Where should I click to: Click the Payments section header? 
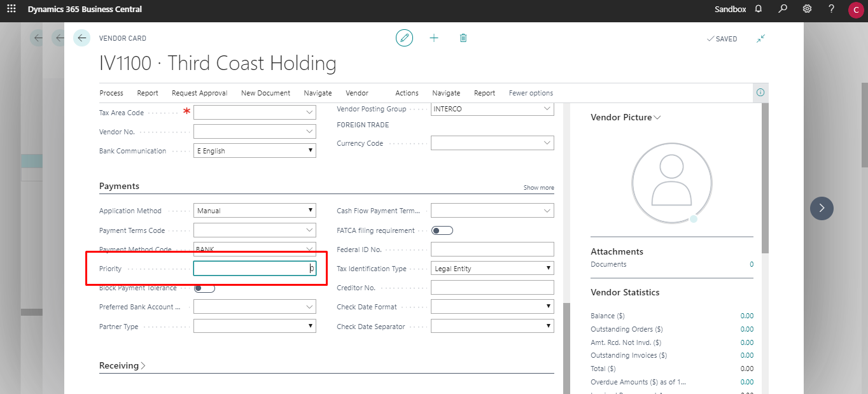tap(119, 186)
